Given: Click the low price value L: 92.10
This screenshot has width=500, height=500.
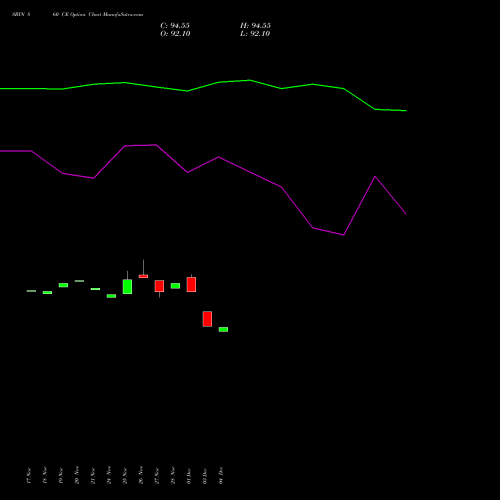Looking at the screenshot, I should click(x=255, y=34).
